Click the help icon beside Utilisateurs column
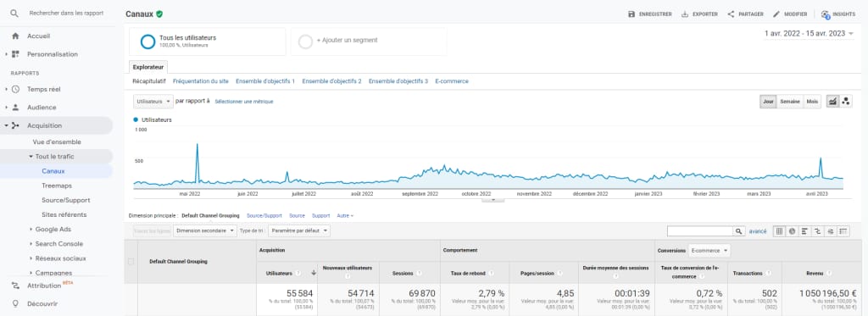This screenshot has width=868, height=316. pyautogui.click(x=298, y=273)
